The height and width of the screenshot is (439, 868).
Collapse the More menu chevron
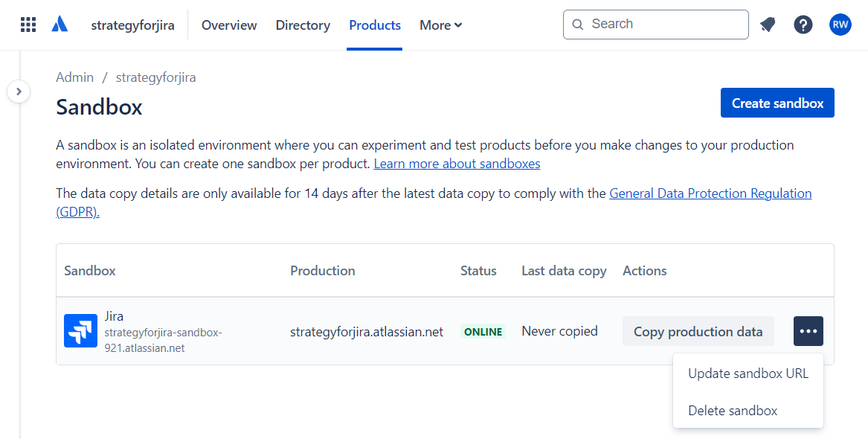pos(459,25)
